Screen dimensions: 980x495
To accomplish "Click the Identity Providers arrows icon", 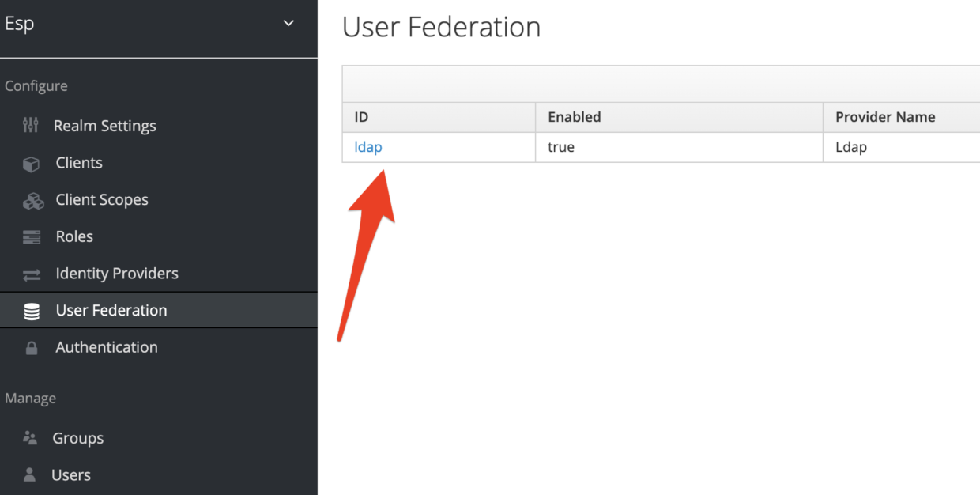I will 32,274.
